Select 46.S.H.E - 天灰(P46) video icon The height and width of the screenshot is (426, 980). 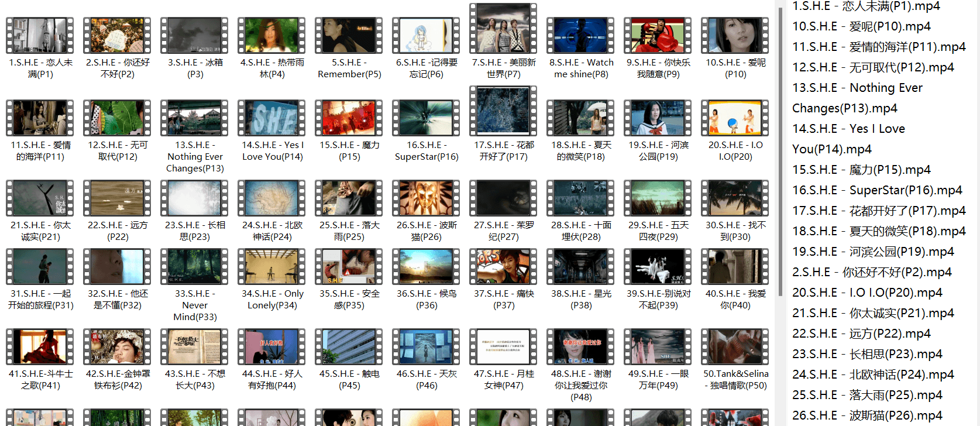point(426,346)
